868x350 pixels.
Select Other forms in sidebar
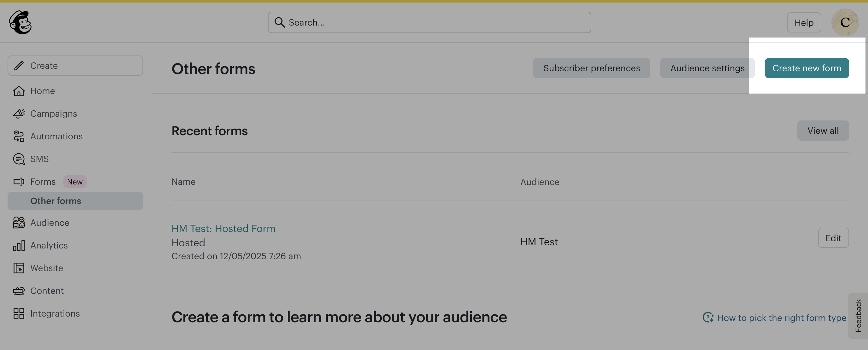pyautogui.click(x=55, y=201)
